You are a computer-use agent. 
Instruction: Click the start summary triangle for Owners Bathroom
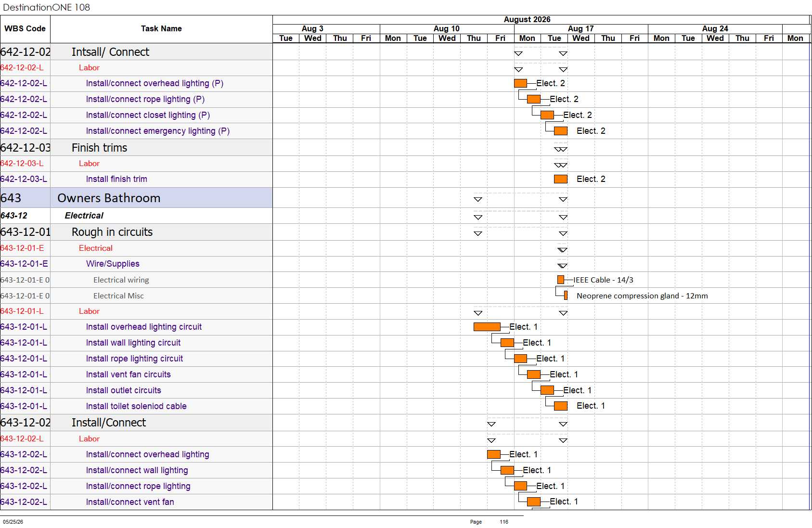click(x=478, y=199)
